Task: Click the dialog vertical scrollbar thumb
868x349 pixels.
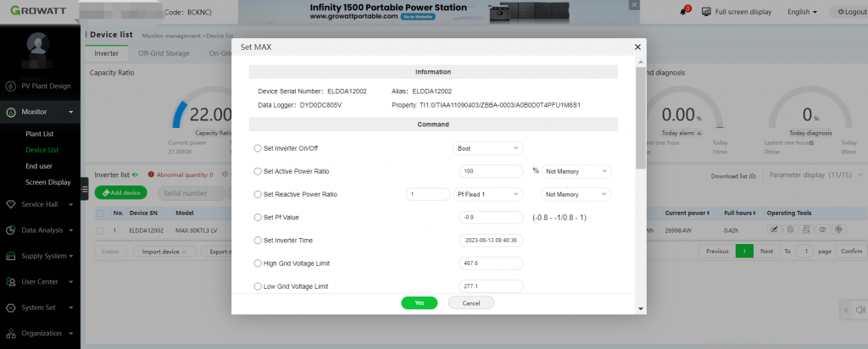Action: [641, 118]
